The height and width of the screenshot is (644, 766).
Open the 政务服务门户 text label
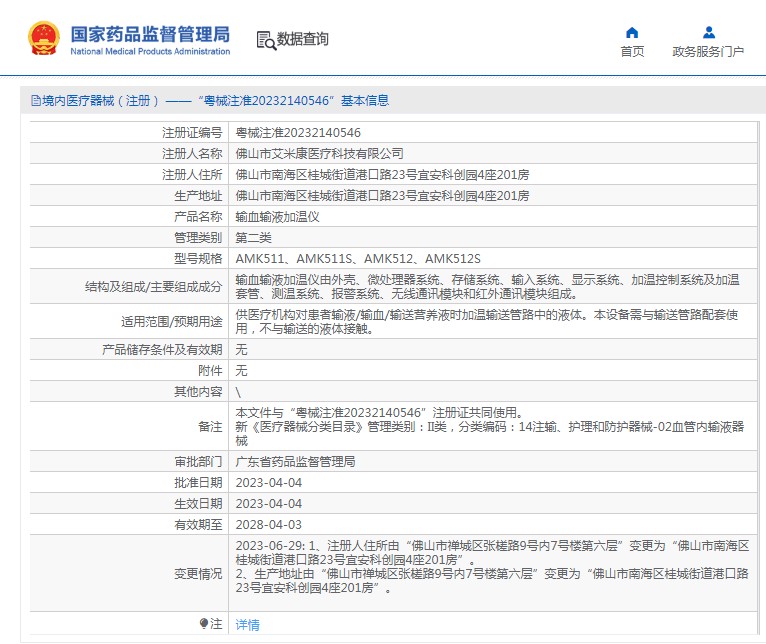coord(708,52)
